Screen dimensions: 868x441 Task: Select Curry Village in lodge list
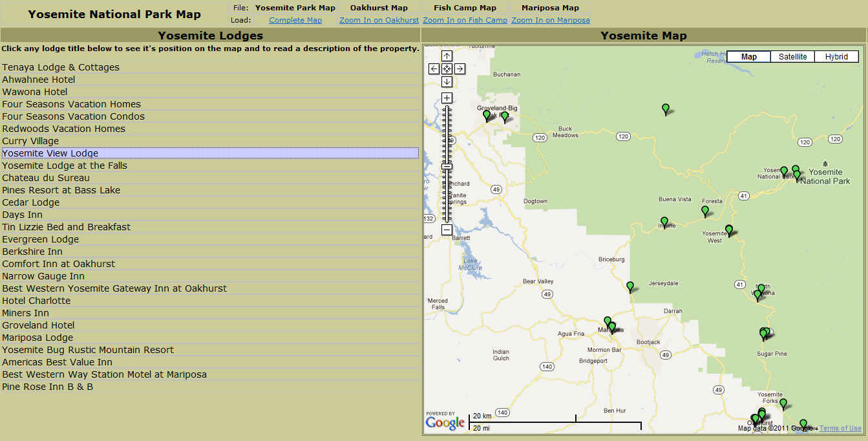(x=210, y=141)
